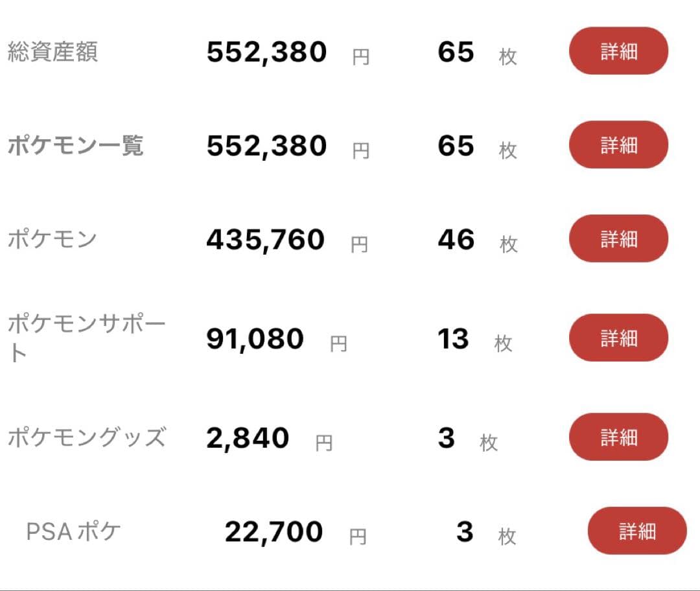View 詳細 of ポケモングッズ
This screenshot has height=591, width=700.
point(618,437)
